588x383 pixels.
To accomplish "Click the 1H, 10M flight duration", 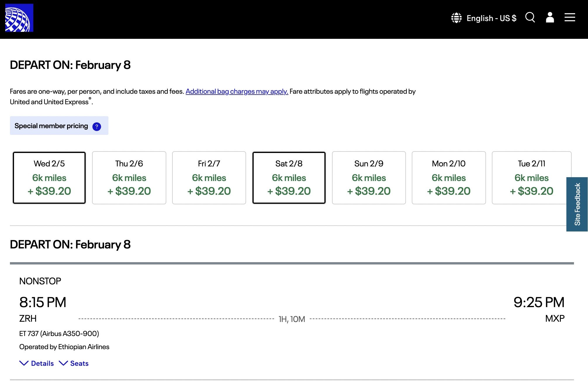I will click(292, 319).
